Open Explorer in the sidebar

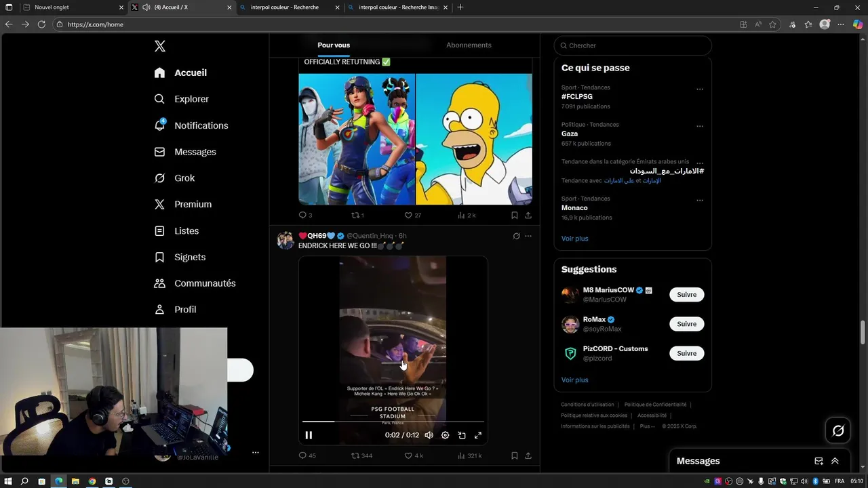point(182,99)
